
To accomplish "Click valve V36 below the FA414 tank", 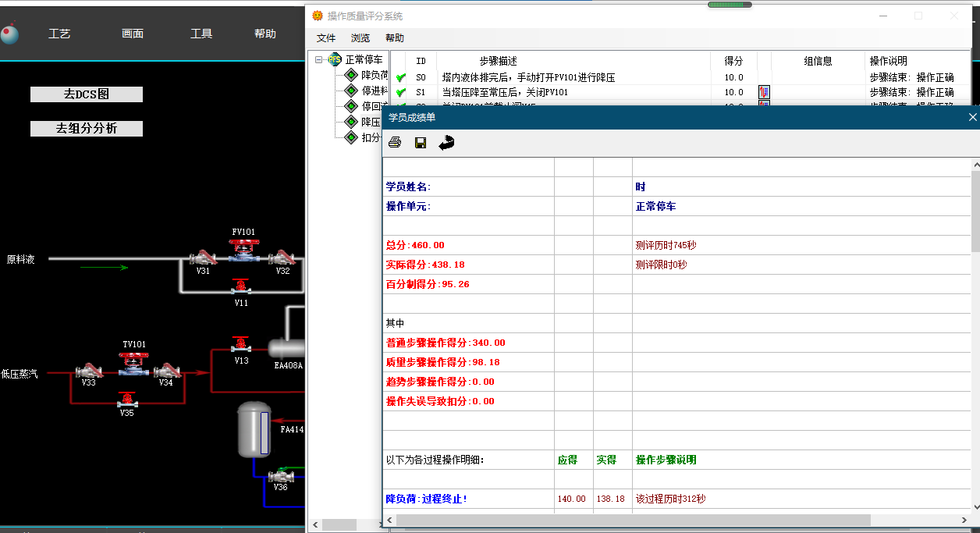I will tap(280, 475).
